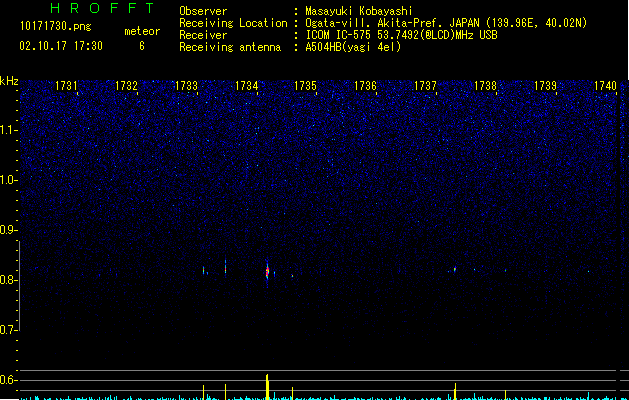Click the 1.1 kHz axis tick label

pyautogui.click(x=9, y=130)
